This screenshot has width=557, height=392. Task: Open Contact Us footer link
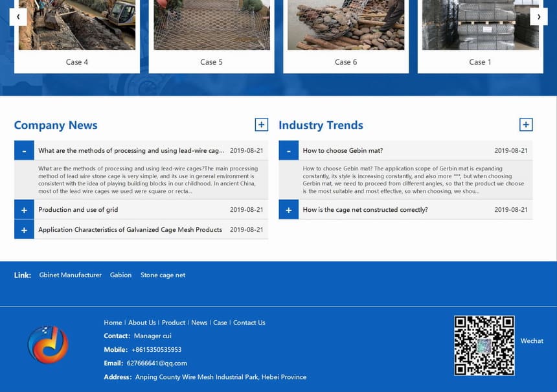tap(249, 323)
